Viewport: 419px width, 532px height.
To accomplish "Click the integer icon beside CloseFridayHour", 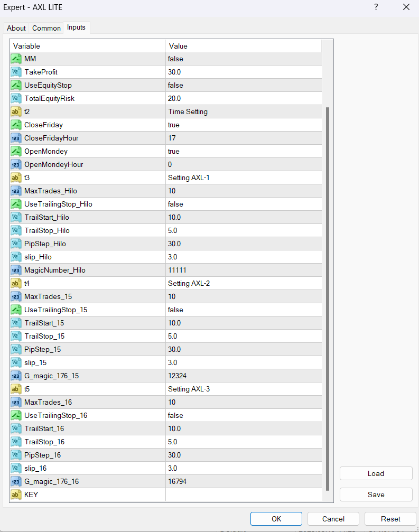I will coord(16,138).
